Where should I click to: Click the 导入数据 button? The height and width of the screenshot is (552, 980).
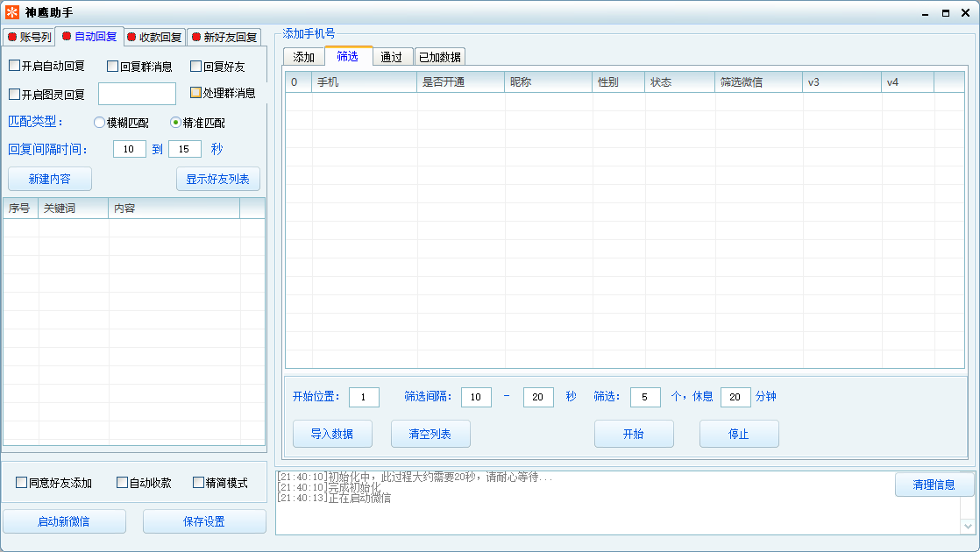(332, 434)
